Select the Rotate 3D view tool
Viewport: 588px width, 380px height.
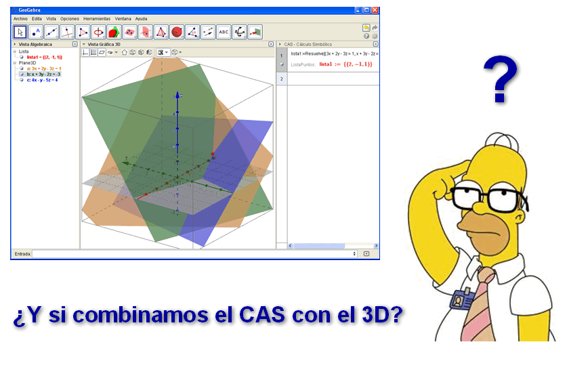pos(239,33)
